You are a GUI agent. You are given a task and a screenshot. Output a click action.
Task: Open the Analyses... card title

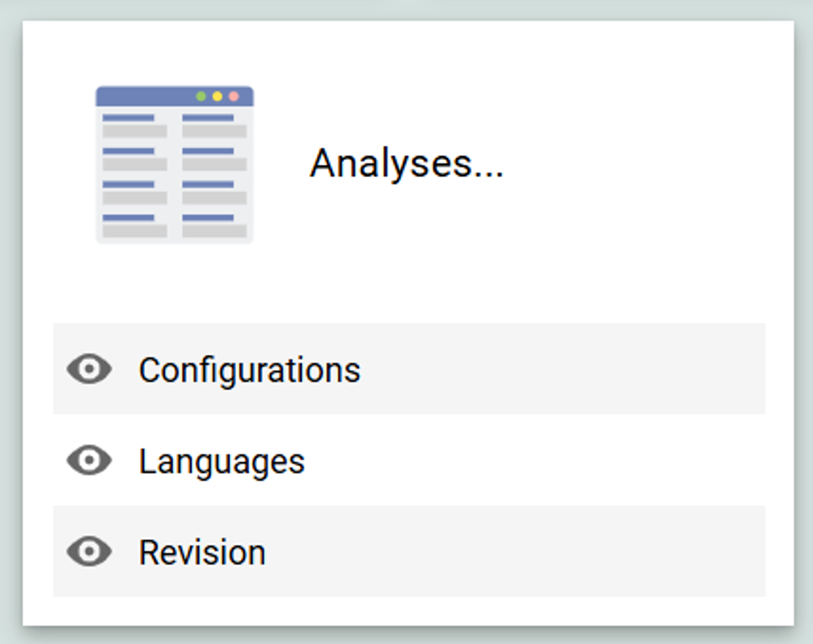tap(406, 164)
